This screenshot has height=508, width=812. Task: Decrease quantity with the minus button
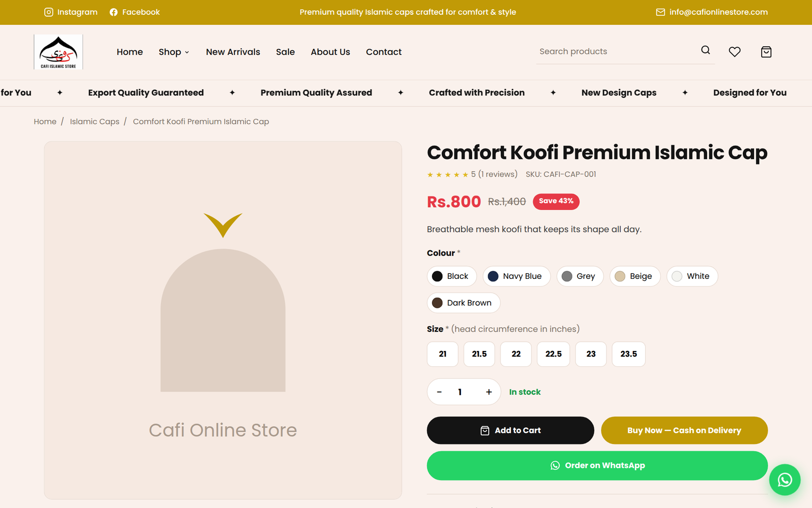tap(439, 392)
